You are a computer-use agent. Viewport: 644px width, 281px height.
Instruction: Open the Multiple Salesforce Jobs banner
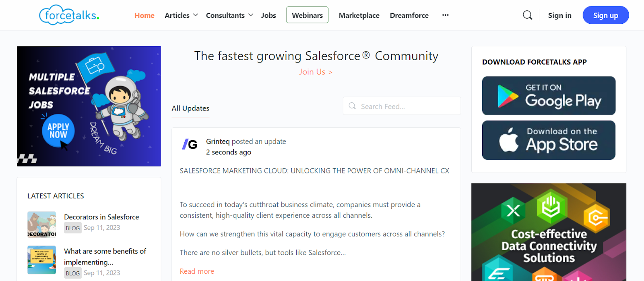[89, 106]
